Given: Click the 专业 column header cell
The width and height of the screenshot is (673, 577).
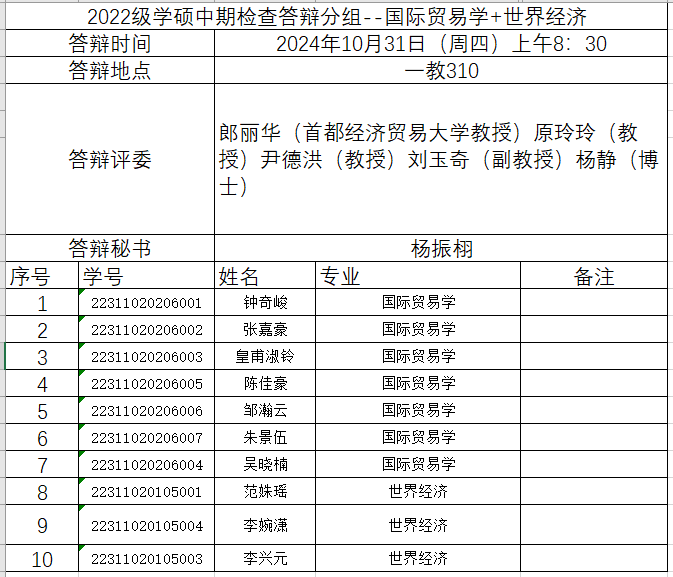Looking at the screenshot, I should (418, 276).
